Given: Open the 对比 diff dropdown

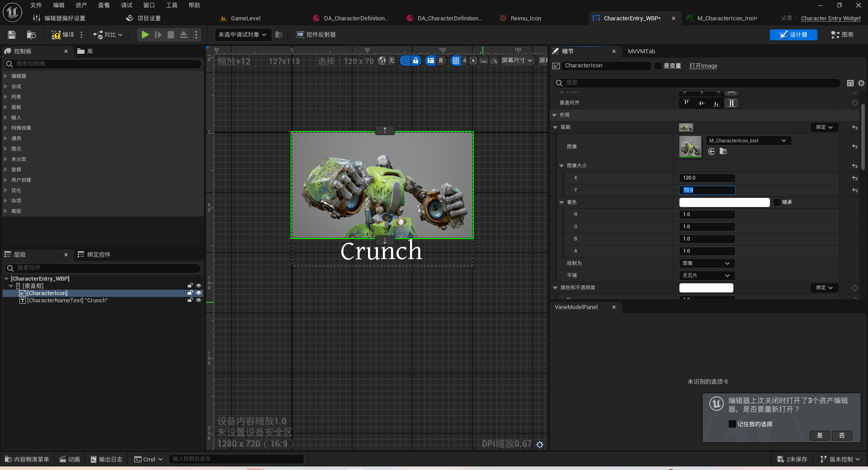Looking at the screenshot, I should click(108, 35).
